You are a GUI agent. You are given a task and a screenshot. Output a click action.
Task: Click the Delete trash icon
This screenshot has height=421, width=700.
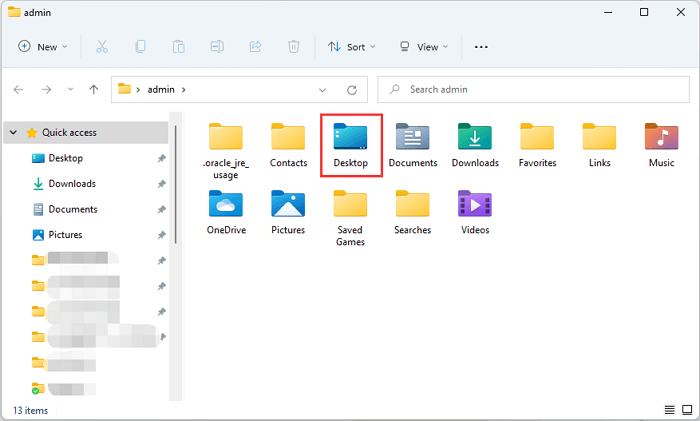(x=293, y=47)
